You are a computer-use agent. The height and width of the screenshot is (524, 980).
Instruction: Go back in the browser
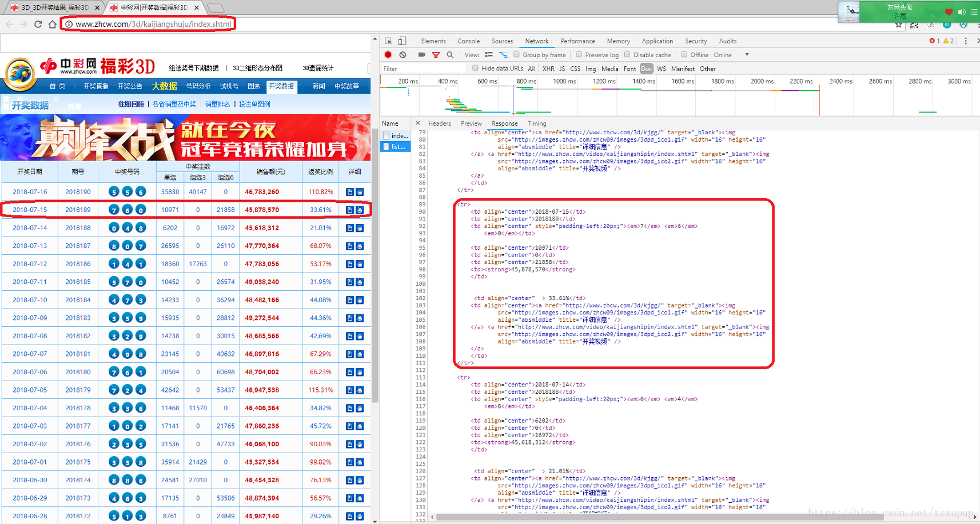tap(10, 24)
